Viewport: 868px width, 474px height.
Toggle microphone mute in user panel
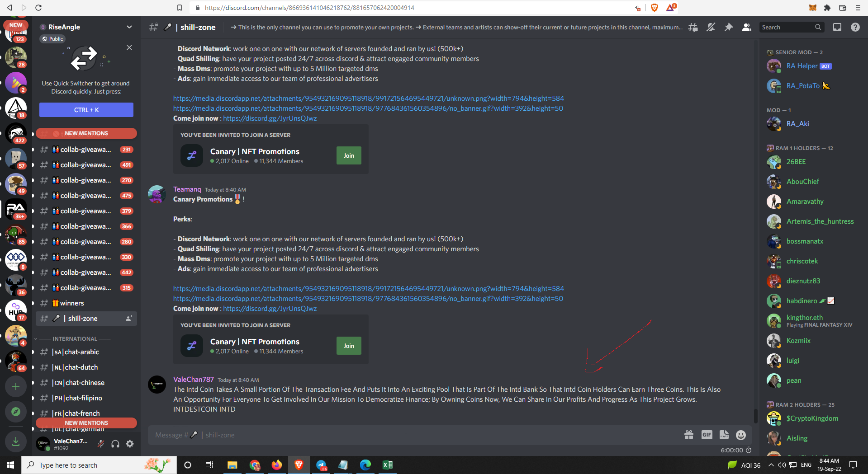101,444
